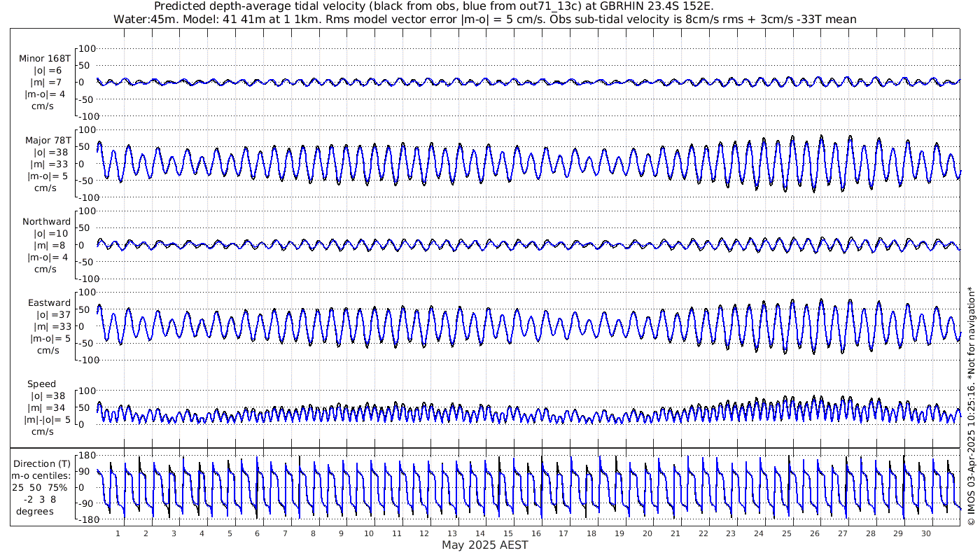Click the 'Northward' panel label
Image resolution: width=980 pixels, height=560 pixels.
[x=46, y=222]
